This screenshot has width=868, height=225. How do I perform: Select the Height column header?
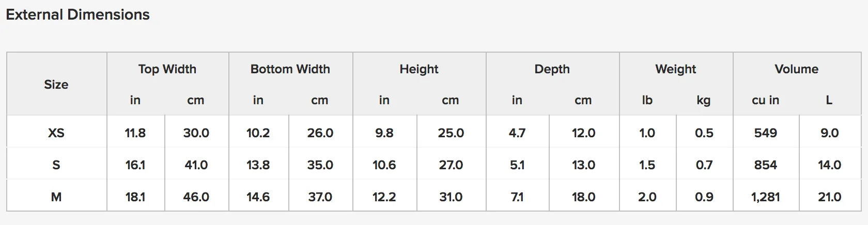[x=419, y=69]
